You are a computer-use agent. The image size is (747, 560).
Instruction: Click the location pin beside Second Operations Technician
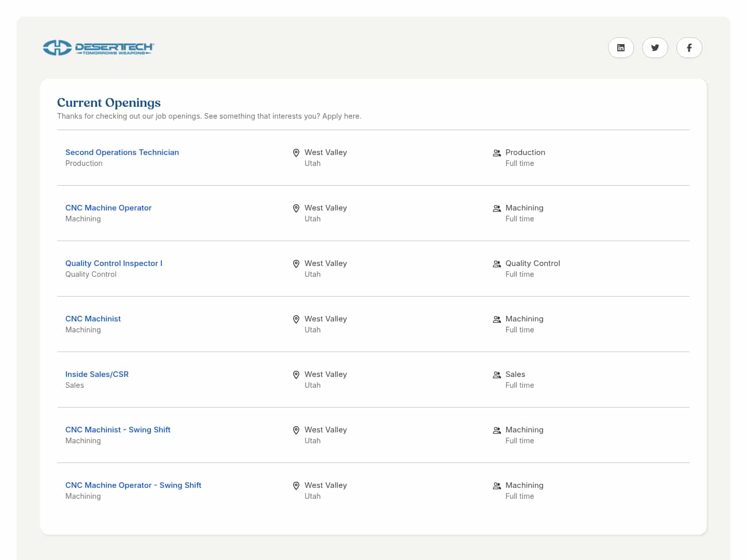click(x=296, y=152)
